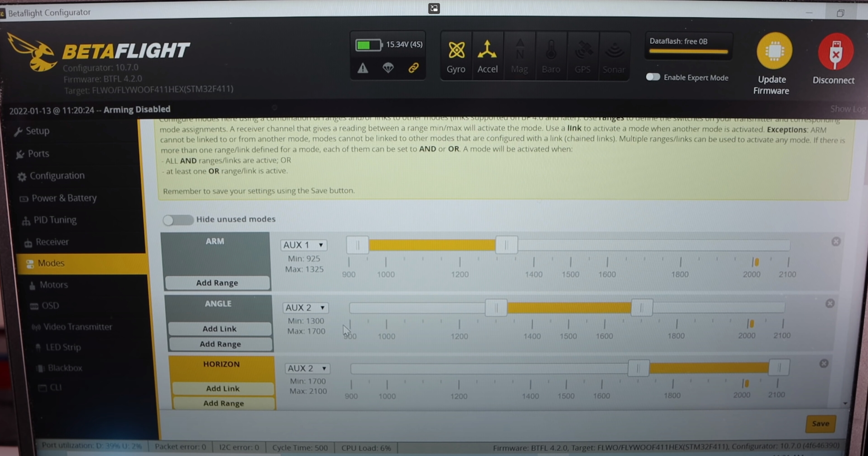Click the failsafe parachute icon

coord(388,68)
